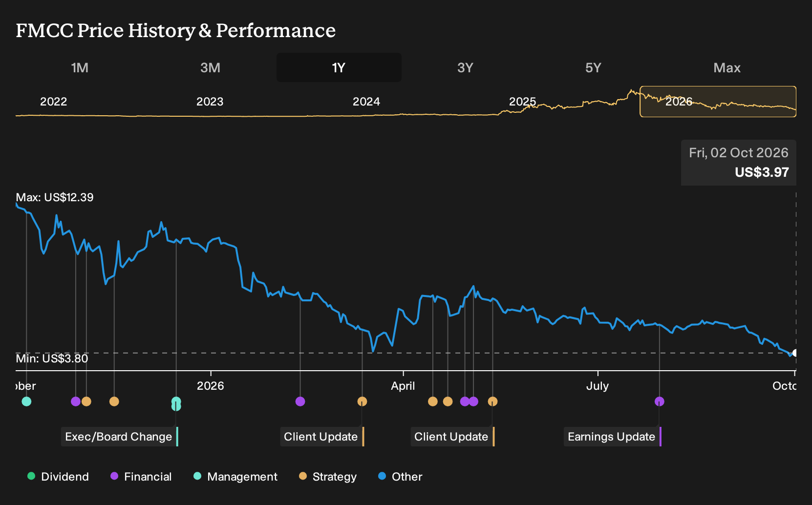Click the purple Financial marker between October and 2026
The height and width of the screenshot is (505, 812).
click(76, 401)
